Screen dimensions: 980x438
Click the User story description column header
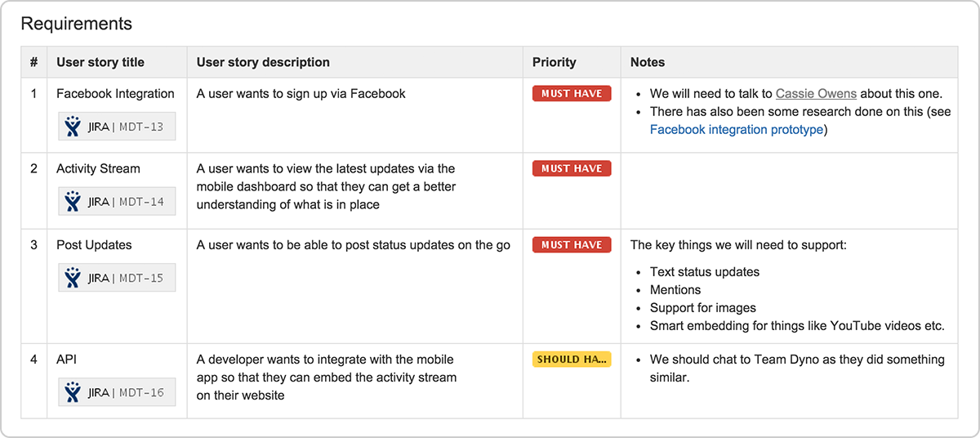point(263,62)
